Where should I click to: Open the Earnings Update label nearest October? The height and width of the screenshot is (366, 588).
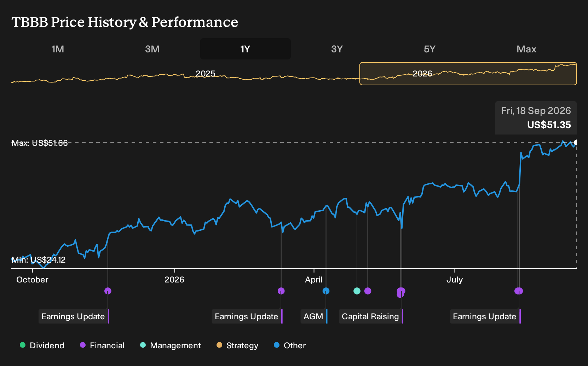(74, 316)
